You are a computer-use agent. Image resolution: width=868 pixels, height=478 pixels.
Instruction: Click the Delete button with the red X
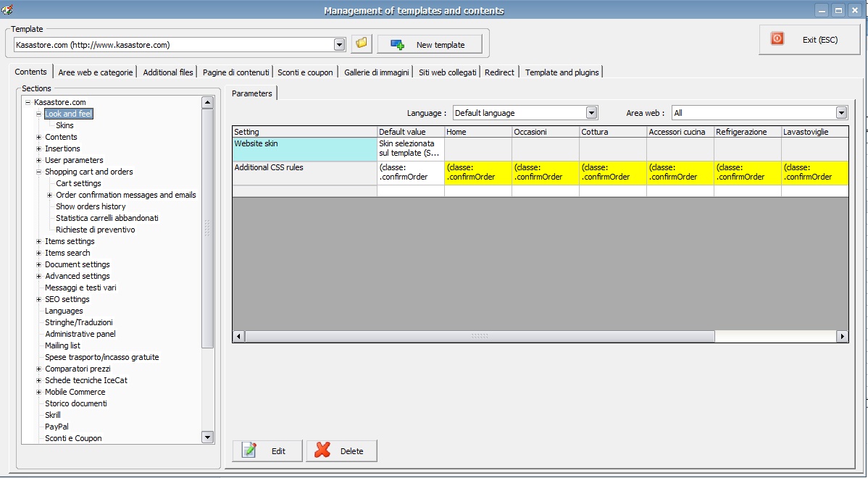click(341, 451)
